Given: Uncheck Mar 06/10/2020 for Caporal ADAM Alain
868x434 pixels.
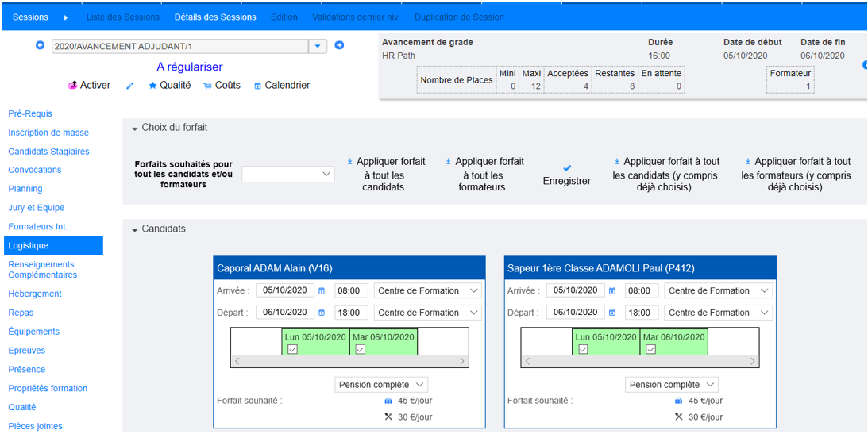Looking at the screenshot, I should 361,349.
